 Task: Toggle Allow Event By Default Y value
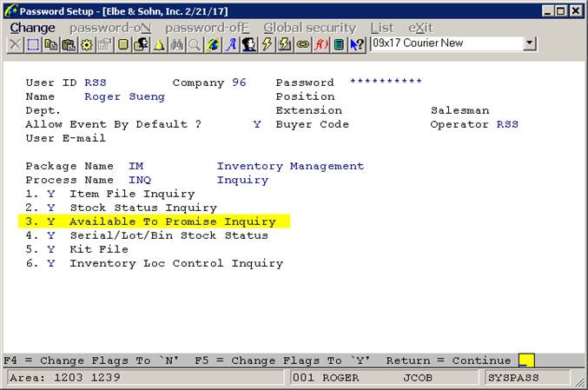pos(257,124)
